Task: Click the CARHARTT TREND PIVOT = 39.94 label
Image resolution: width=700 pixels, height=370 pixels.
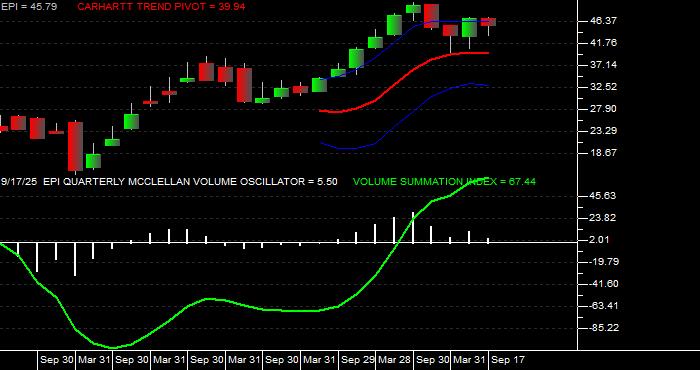Action: (161, 6)
